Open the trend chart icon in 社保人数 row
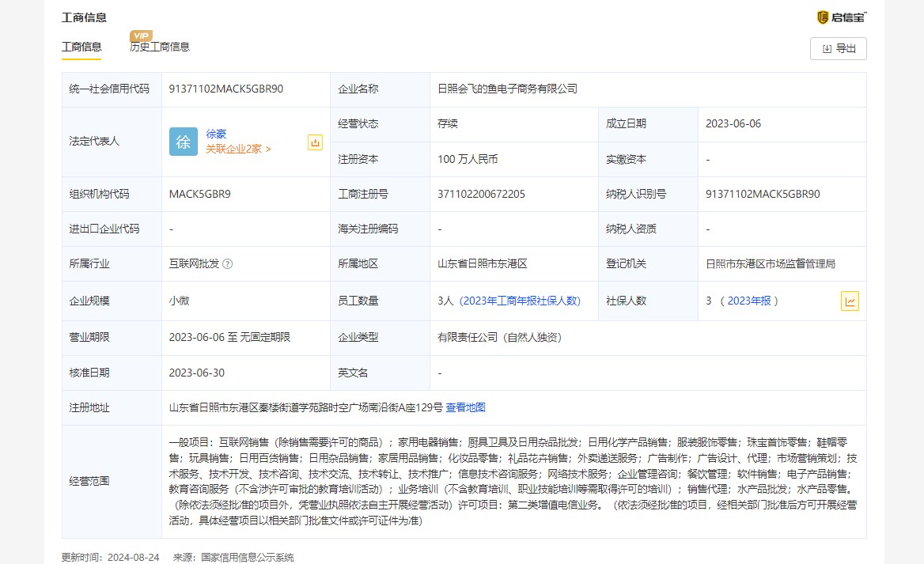924x564 pixels. [x=850, y=301]
